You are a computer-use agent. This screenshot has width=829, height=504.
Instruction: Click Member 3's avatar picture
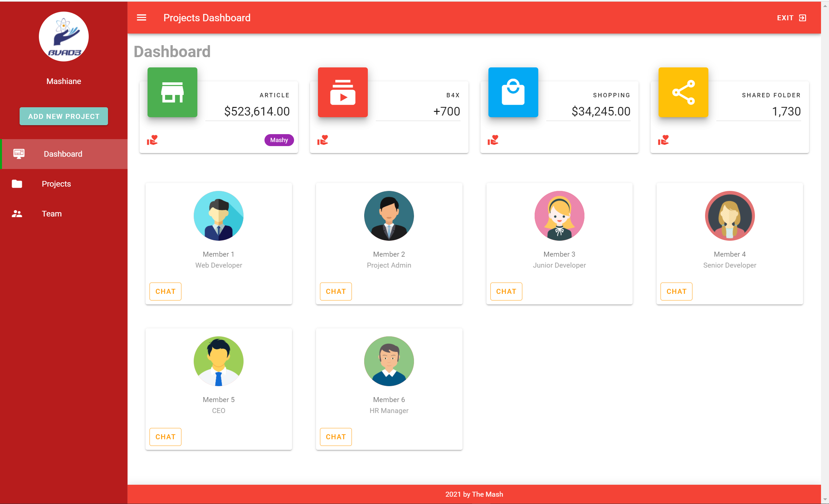coord(559,216)
